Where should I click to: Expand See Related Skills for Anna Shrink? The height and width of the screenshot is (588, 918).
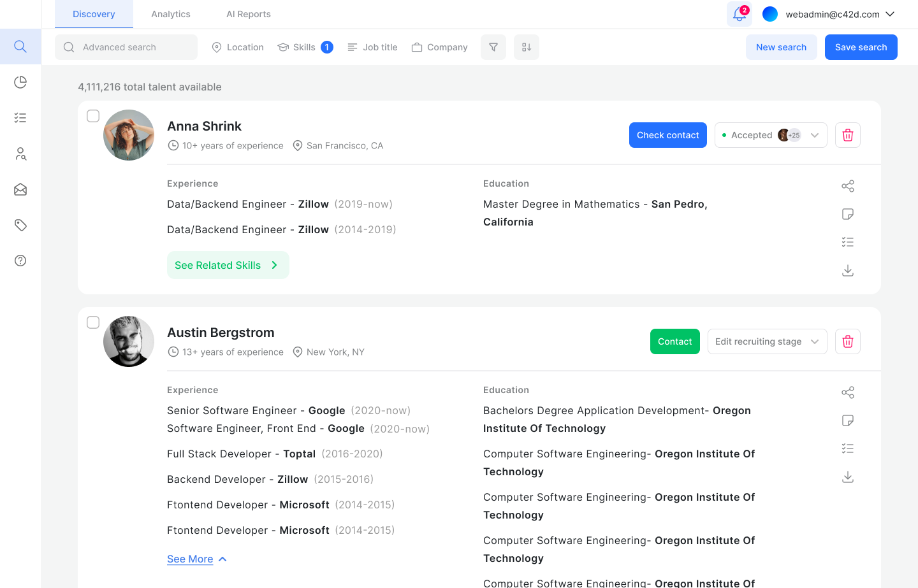[228, 265]
